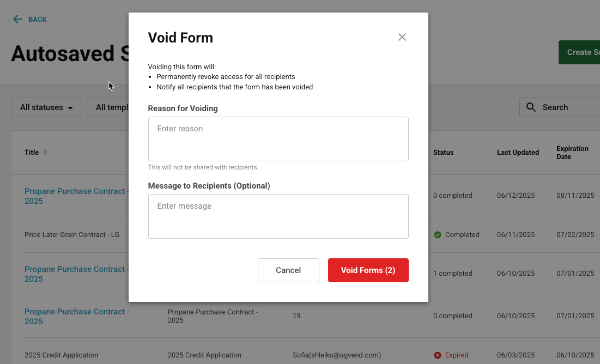Click inside the Search field
Image resolution: width=600 pixels, height=364 pixels.
pyautogui.click(x=560, y=107)
